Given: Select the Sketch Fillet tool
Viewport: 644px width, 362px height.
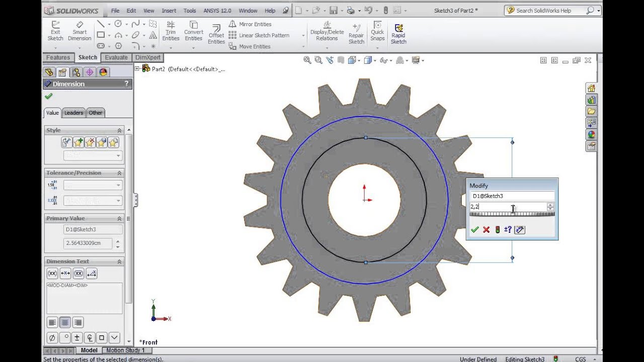Looking at the screenshot, I should (135, 46).
